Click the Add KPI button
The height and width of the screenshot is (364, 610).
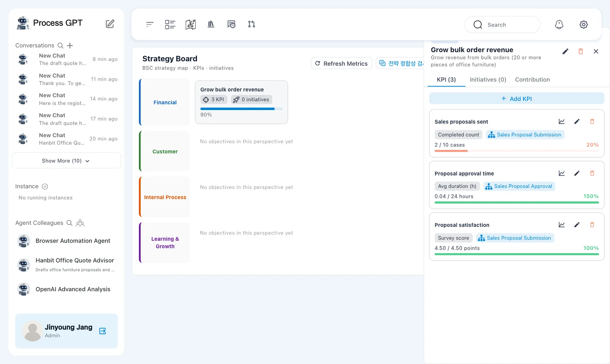[517, 99]
